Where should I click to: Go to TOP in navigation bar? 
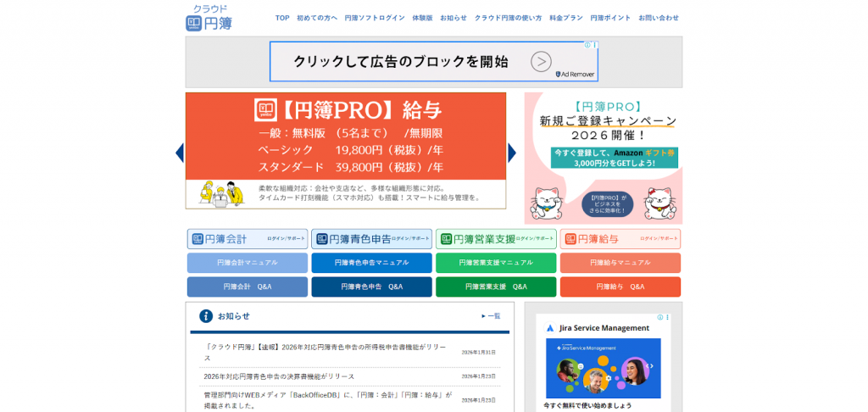[282, 18]
